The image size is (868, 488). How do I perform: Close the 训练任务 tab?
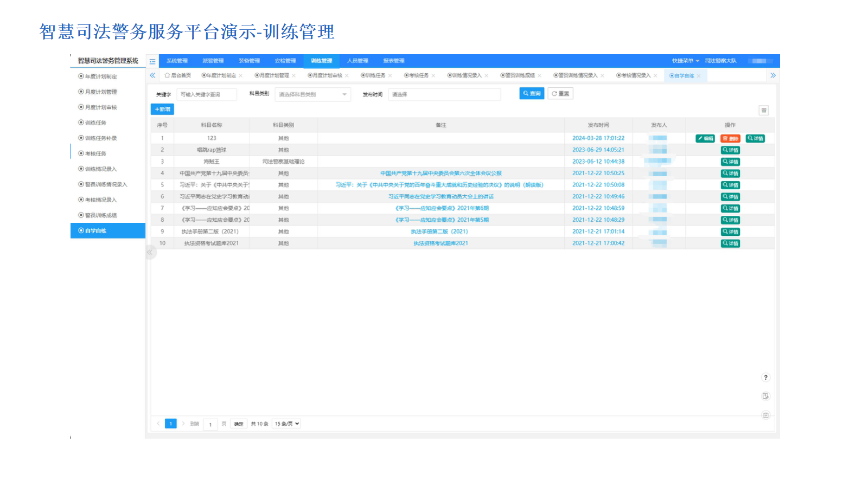(x=390, y=76)
